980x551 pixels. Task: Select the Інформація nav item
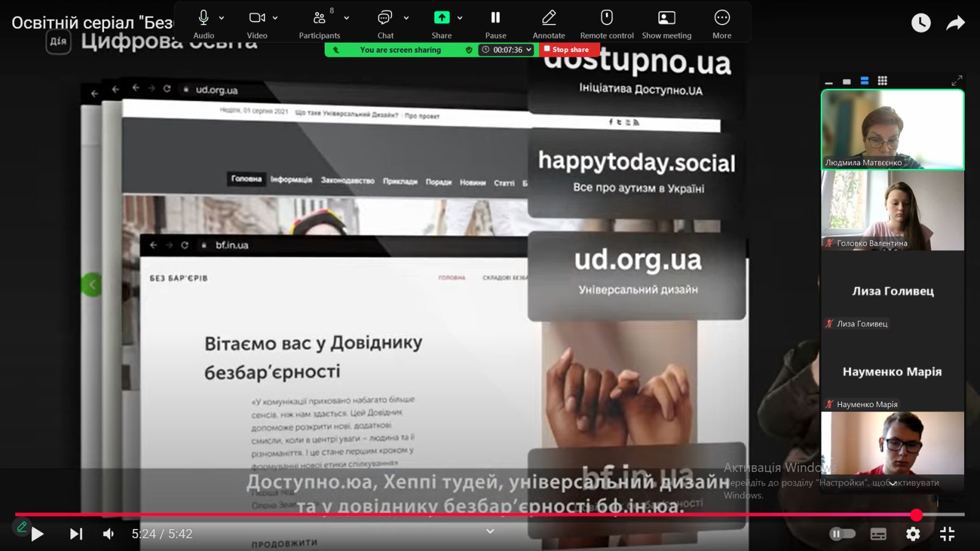[292, 180]
